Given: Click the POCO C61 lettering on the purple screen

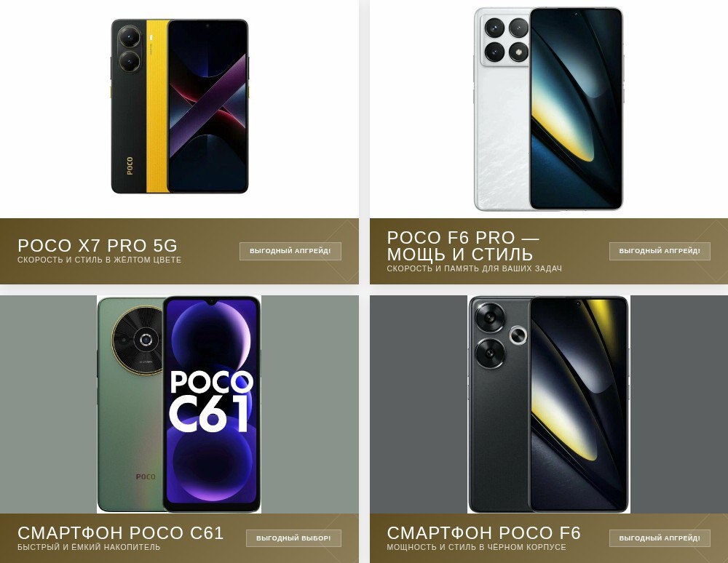Looking at the screenshot, I should pos(211,401).
